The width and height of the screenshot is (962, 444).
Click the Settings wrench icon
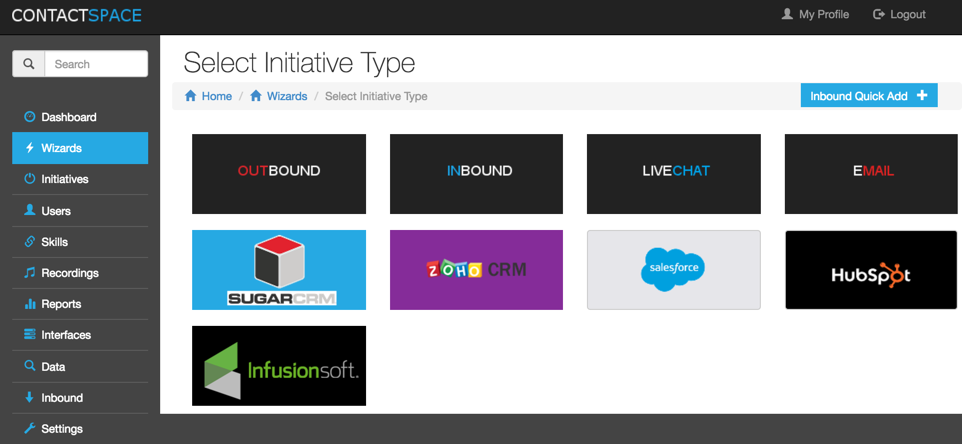pos(29,429)
